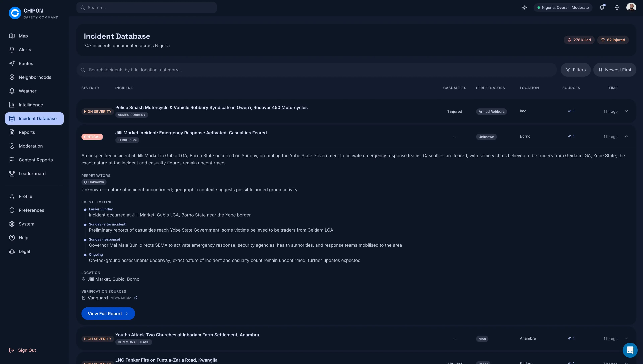
Task: Open the Map view
Action: coord(23,36)
